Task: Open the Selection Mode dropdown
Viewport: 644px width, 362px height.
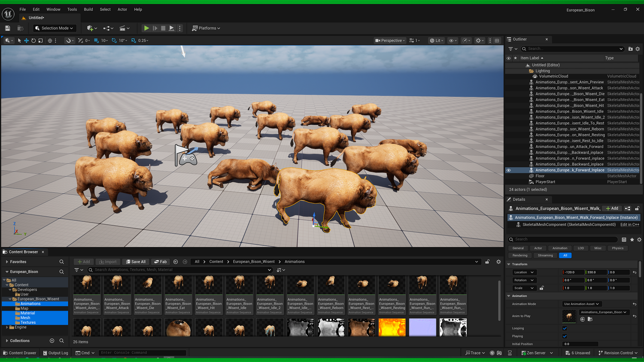Action: click(x=55, y=28)
